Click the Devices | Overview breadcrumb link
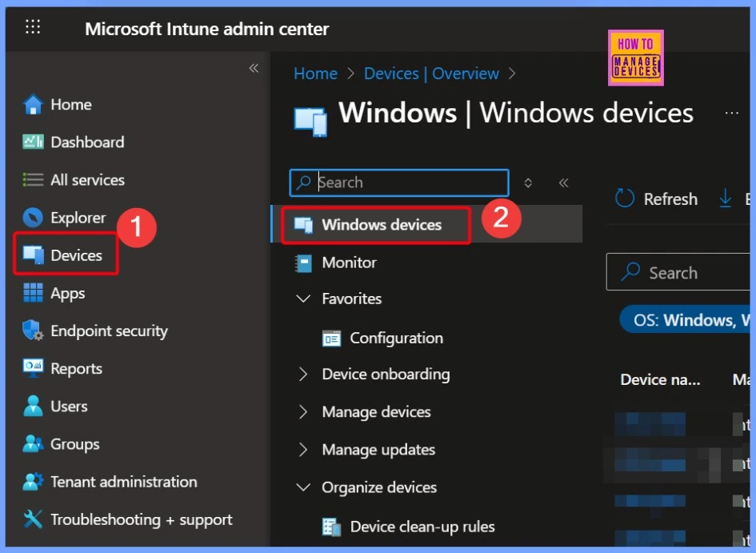Screen dimensions: 756x553 pos(431,74)
